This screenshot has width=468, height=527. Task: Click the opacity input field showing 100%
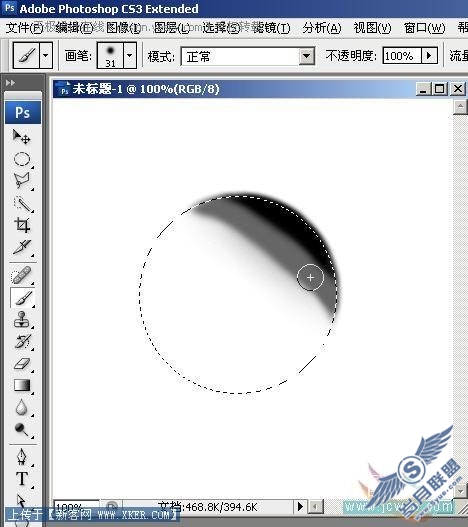402,55
